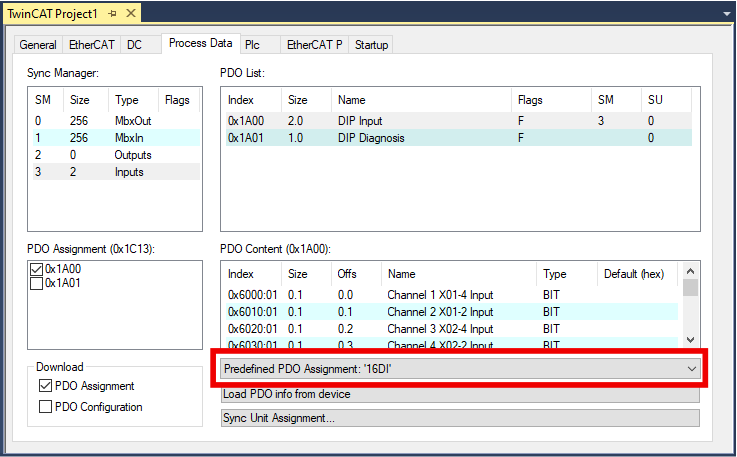Click PDO List SU column header
The width and height of the screenshot is (737, 457).
click(666, 100)
